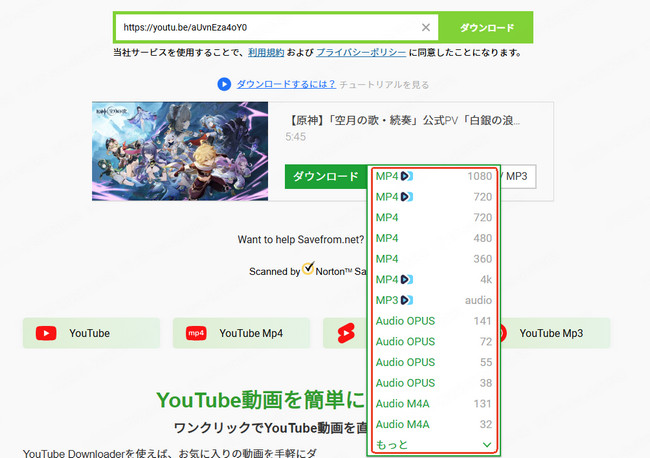The height and width of the screenshot is (458, 650).
Task: Click the 'Want to help Savefrom.net?' text
Action: [x=301, y=240]
